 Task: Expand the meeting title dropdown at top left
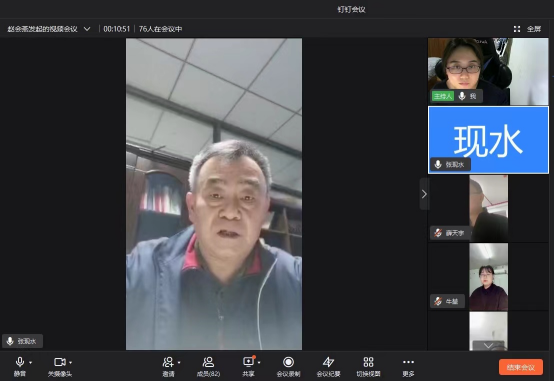[87, 29]
